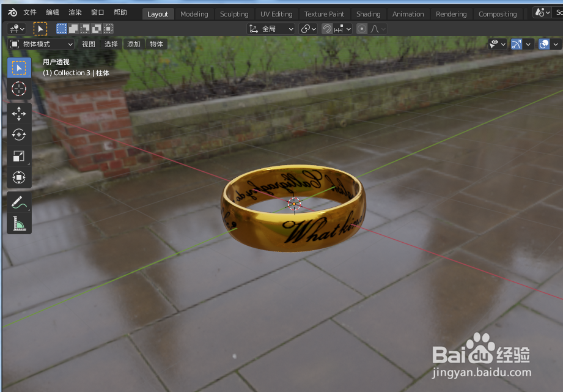563x392 pixels.
Task: Set selection mode to Intersect
Action: (x=108, y=29)
